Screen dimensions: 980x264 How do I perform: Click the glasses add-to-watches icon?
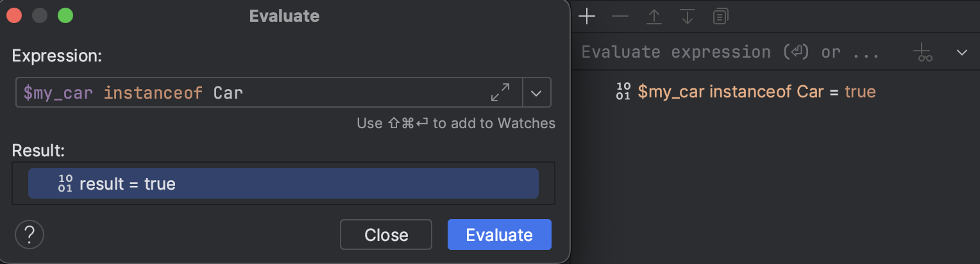[924, 53]
